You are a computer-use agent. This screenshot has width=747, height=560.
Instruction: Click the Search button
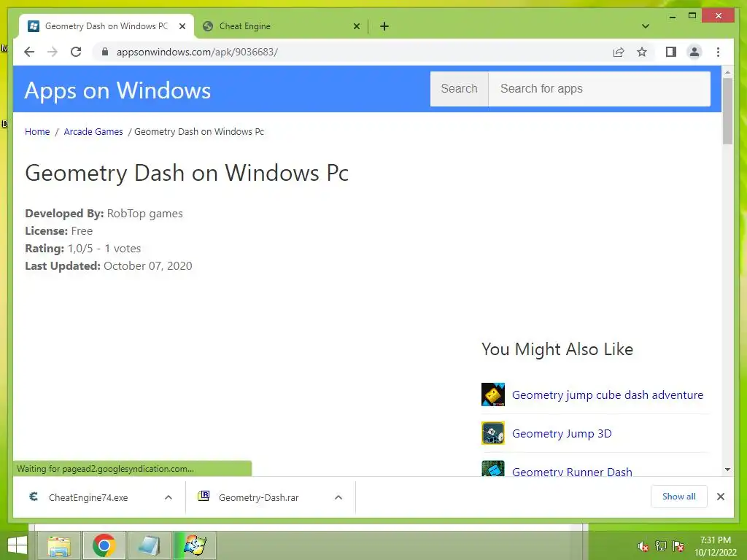pos(460,88)
